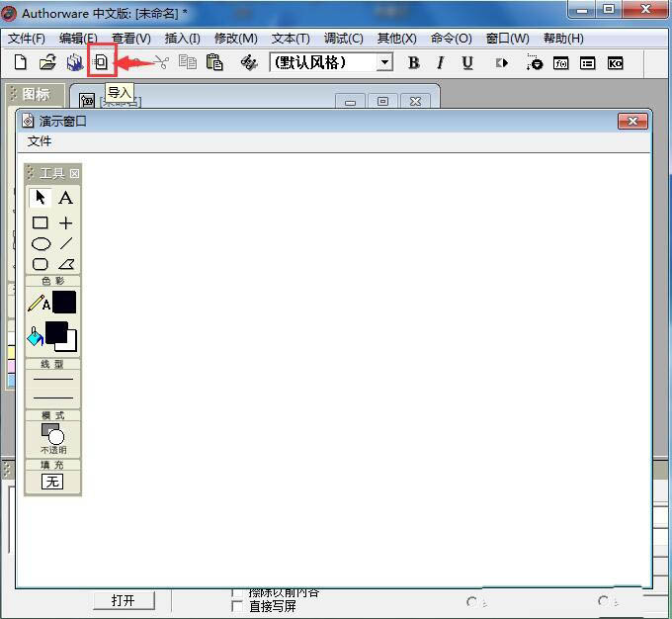Open the default style (默认风格) dropdown arrow
Viewport: 672px width, 619px height.
click(x=384, y=62)
